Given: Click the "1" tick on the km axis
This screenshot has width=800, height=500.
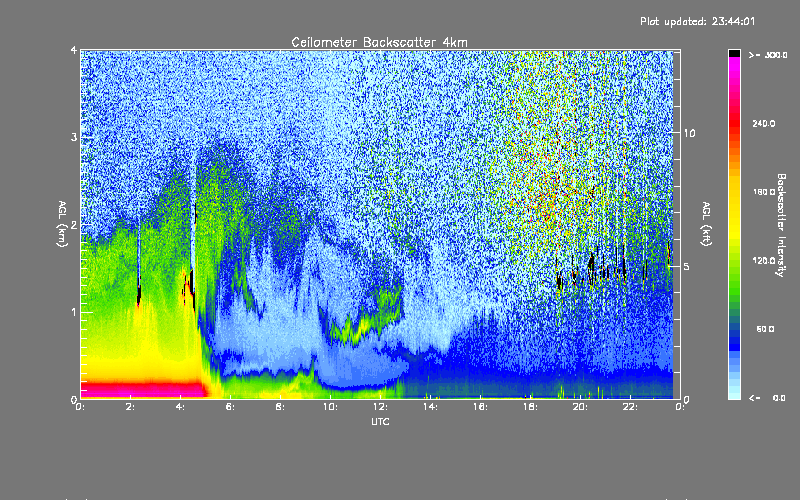Looking at the screenshot, I should [74, 312].
